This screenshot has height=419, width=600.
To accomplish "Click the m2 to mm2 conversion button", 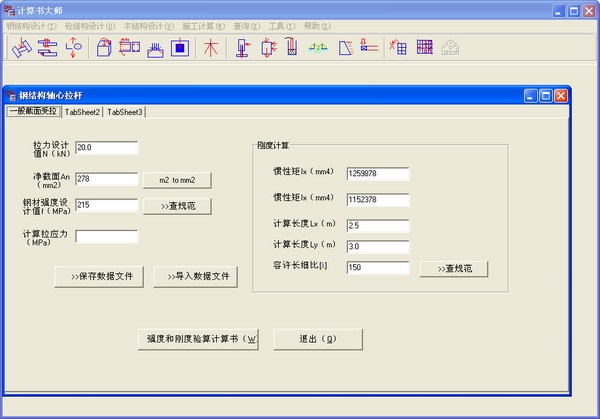I will (x=177, y=180).
